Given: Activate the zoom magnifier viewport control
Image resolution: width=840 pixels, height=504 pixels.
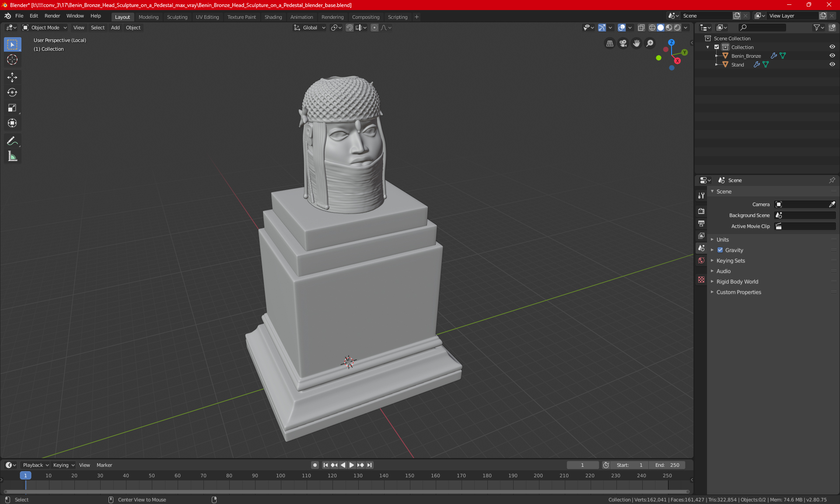Looking at the screenshot, I should (x=650, y=43).
